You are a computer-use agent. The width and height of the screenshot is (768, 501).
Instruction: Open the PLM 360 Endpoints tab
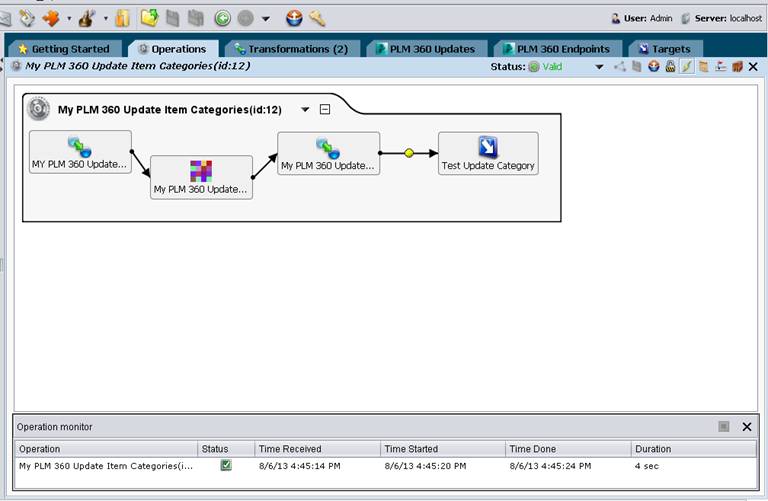coord(557,49)
